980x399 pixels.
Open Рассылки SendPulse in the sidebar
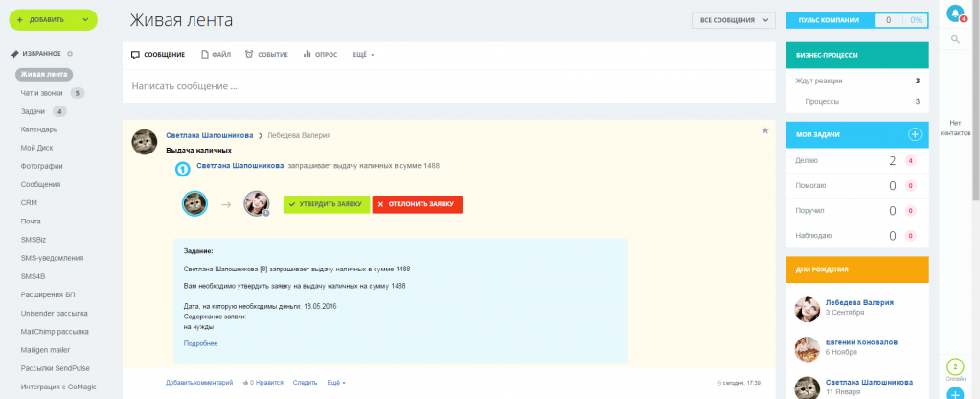pyautogui.click(x=55, y=368)
